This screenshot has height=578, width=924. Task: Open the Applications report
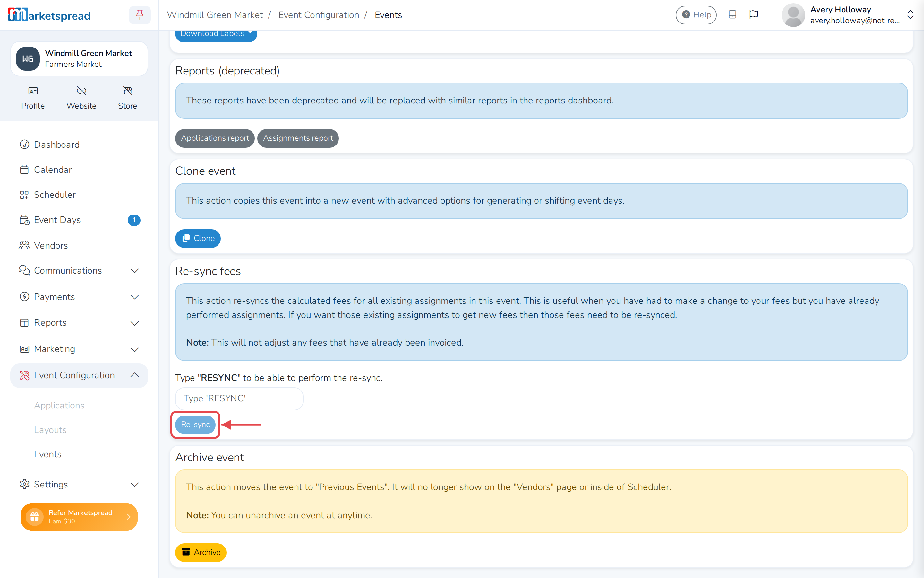[x=215, y=138]
